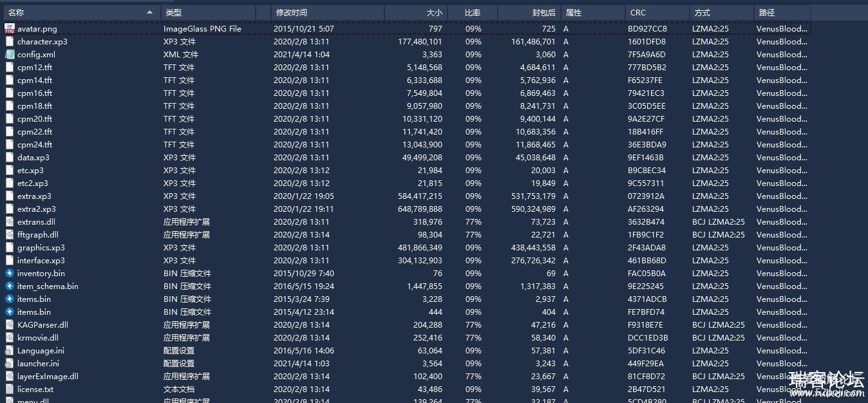The image size is (868, 403).
Task: Click the fftgraph.dll gear icon
Action: (x=10, y=234)
